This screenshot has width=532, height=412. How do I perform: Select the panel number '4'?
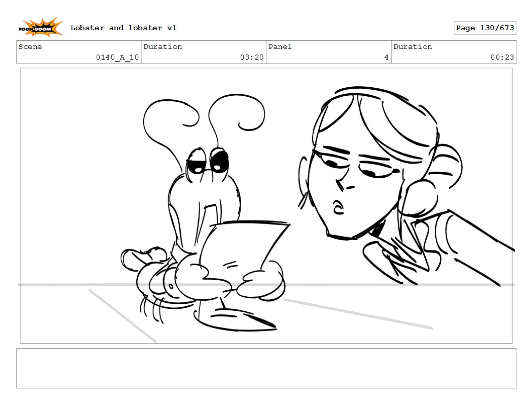[x=387, y=57]
